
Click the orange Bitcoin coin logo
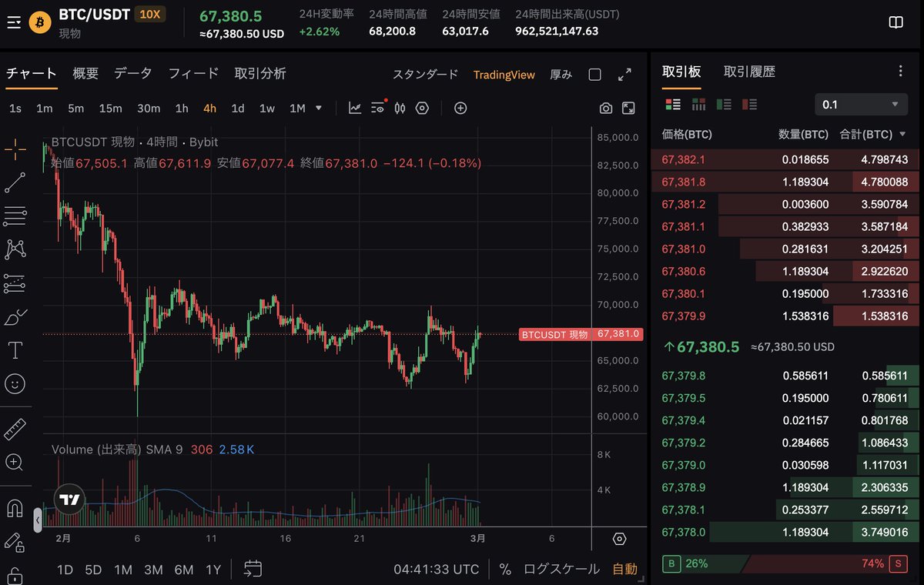tap(40, 22)
